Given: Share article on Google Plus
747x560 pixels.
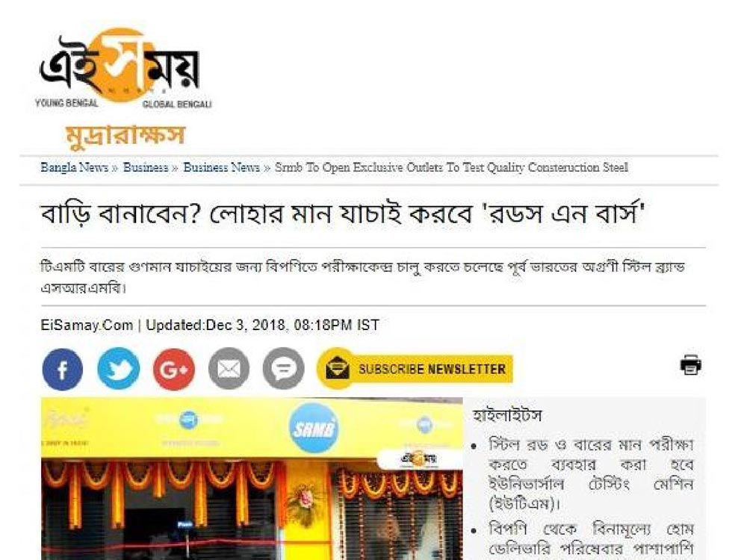Looking at the screenshot, I should 173,369.
